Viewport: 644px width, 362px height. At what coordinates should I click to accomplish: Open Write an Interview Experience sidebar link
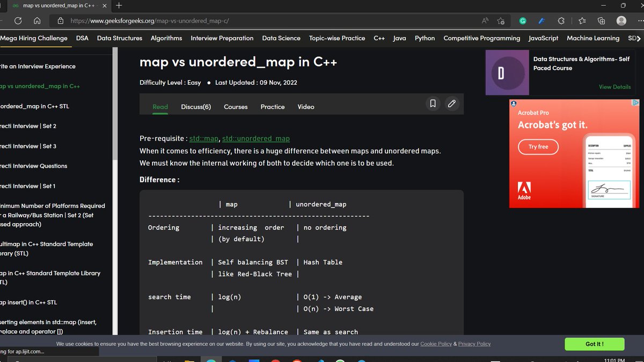(38, 67)
